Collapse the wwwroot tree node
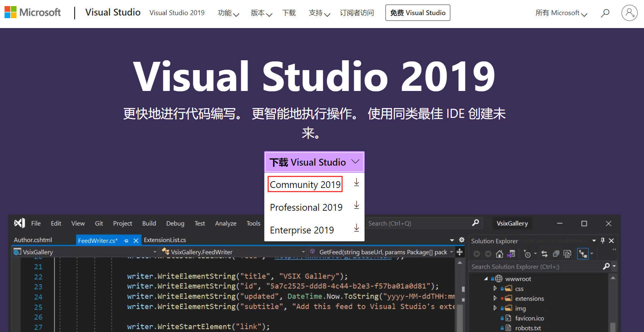644x332 pixels. (x=486, y=279)
